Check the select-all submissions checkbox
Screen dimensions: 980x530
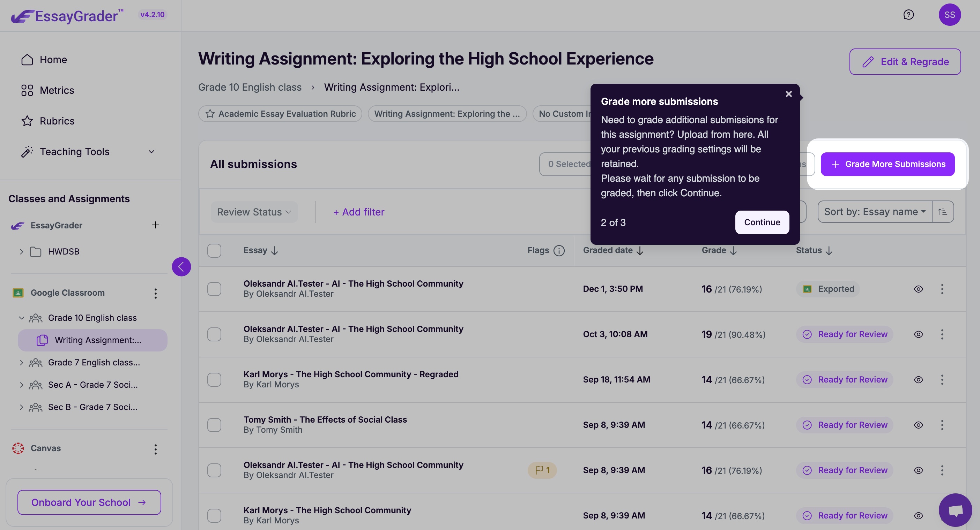point(214,251)
